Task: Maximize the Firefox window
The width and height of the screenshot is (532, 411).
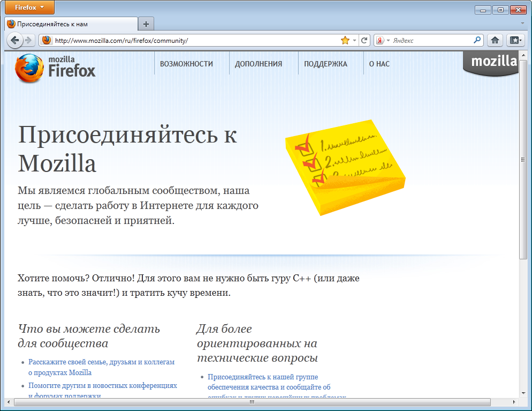Action: tap(500, 10)
